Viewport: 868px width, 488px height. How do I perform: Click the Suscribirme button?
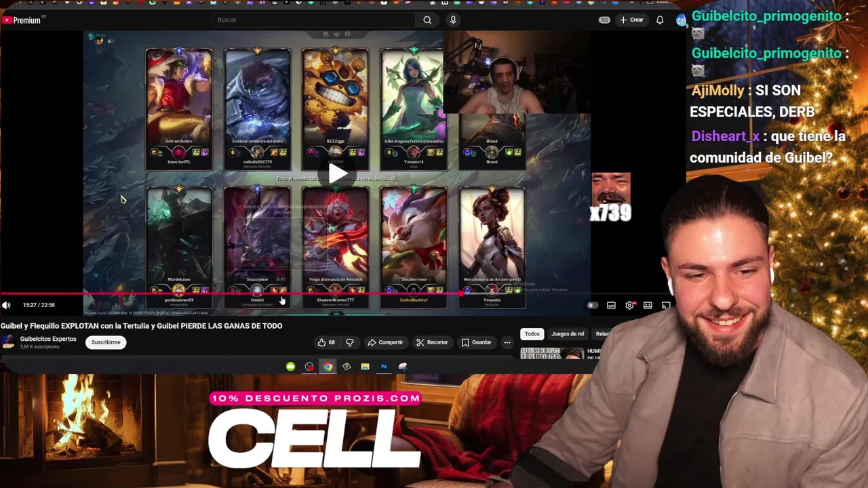pyautogui.click(x=106, y=342)
